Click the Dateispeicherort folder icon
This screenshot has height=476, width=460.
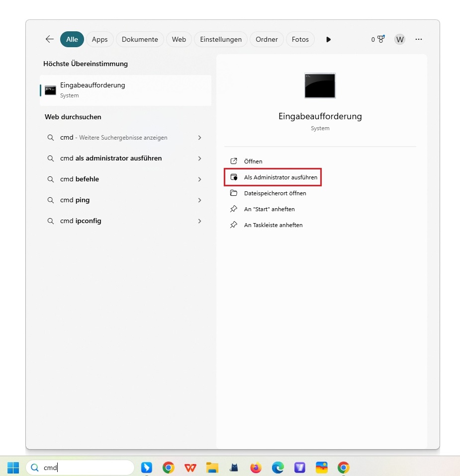(x=234, y=193)
